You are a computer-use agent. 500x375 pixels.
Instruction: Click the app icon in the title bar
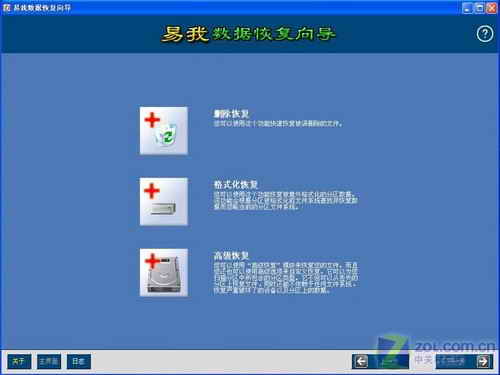click(7, 8)
